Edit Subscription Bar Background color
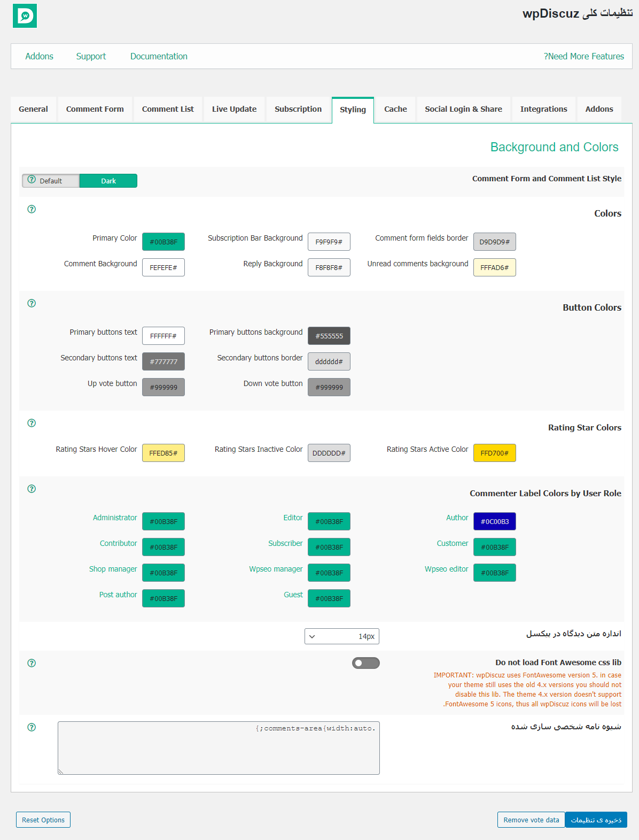 pyautogui.click(x=329, y=242)
